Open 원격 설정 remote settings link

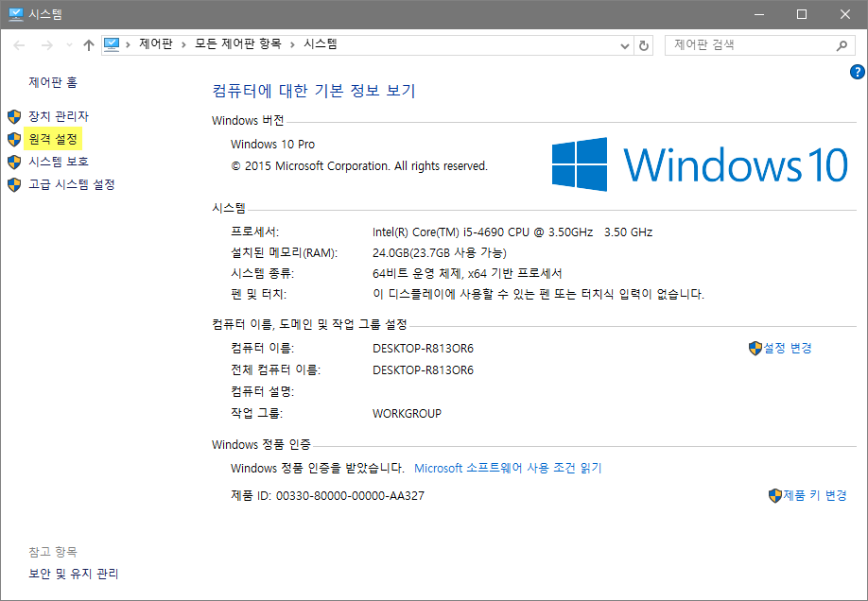click(53, 139)
